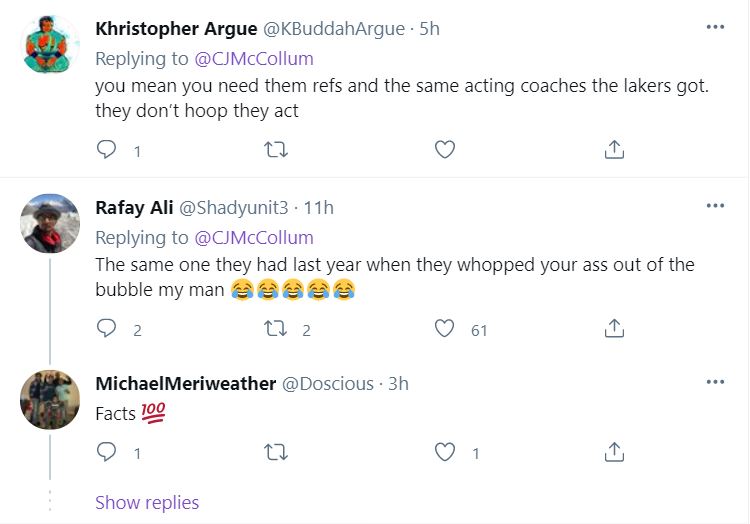The image size is (750, 524).
Task: Reply to Rafay Ali's tweet
Action: click(x=106, y=329)
